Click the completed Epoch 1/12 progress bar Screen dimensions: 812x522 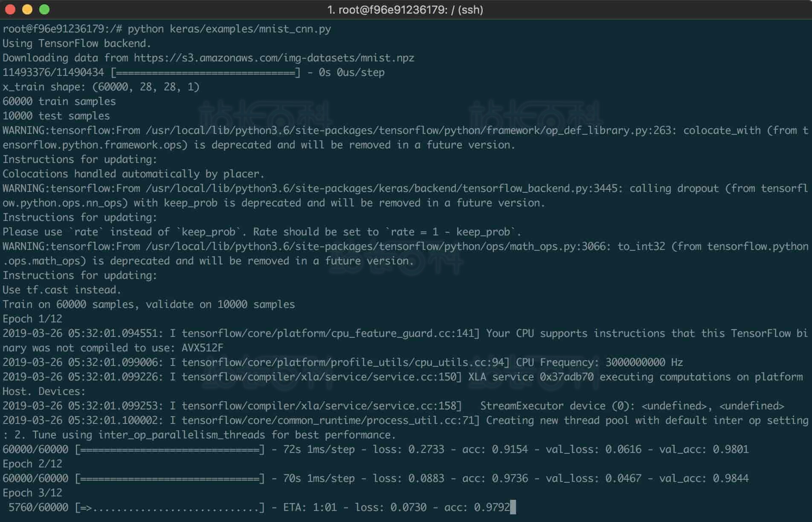170,449
